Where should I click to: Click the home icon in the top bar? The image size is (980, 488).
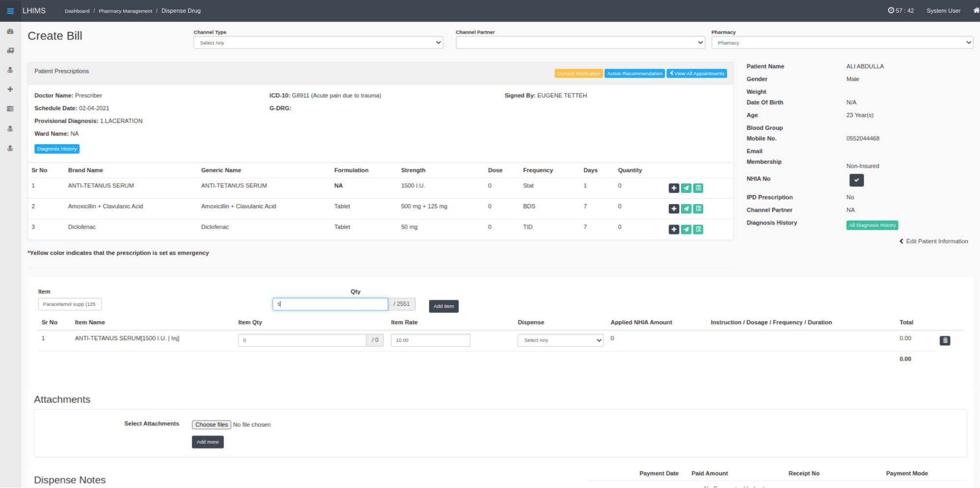pos(976,10)
